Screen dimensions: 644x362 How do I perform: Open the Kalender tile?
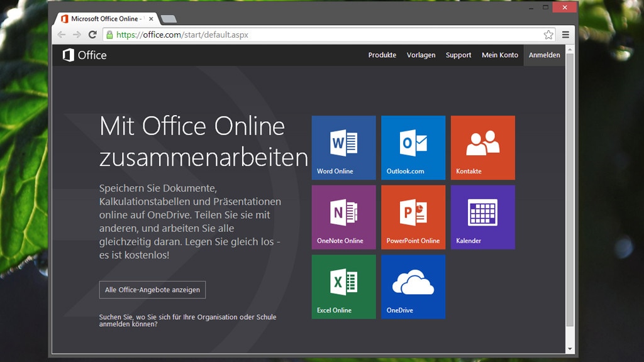pyautogui.click(x=482, y=217)
